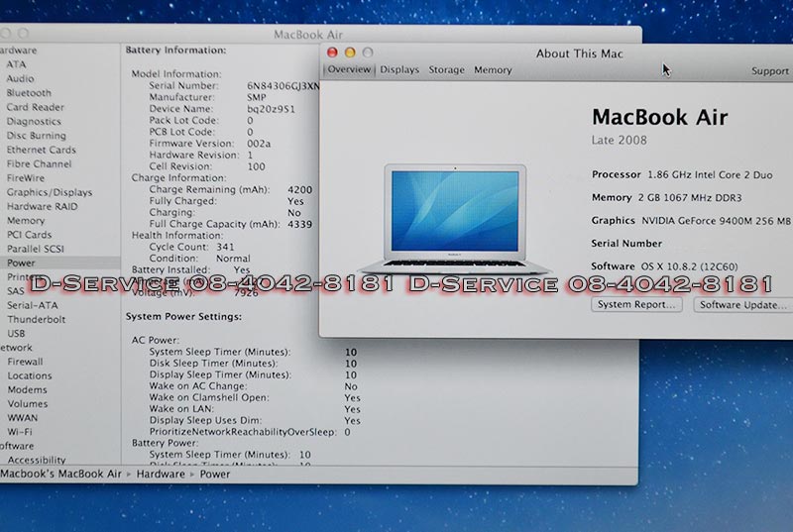Click the battery Serial Number value
793x532 pixels.
coord(283,86)
